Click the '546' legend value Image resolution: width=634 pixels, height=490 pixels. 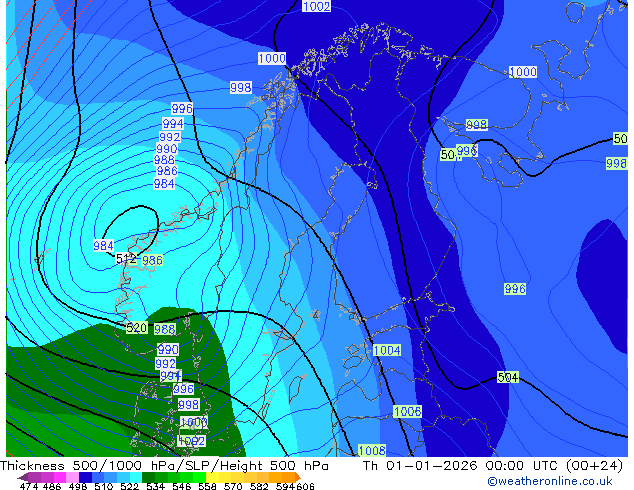point(182,486)
